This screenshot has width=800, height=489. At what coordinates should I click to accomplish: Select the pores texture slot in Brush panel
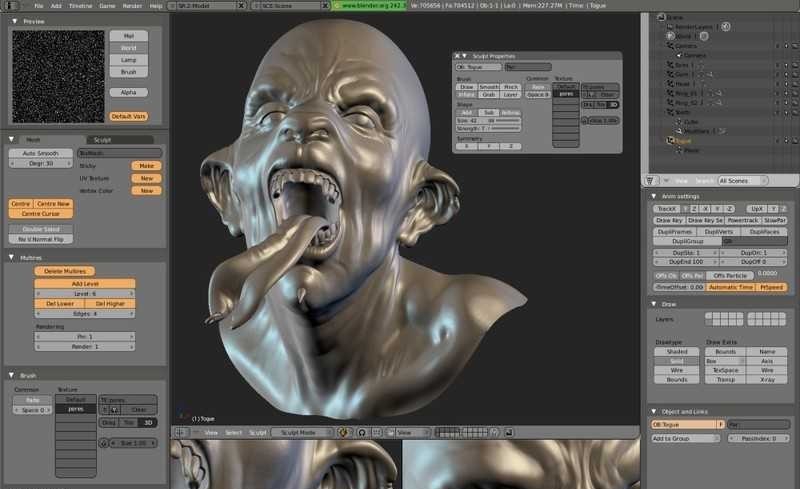pos(76,409)
